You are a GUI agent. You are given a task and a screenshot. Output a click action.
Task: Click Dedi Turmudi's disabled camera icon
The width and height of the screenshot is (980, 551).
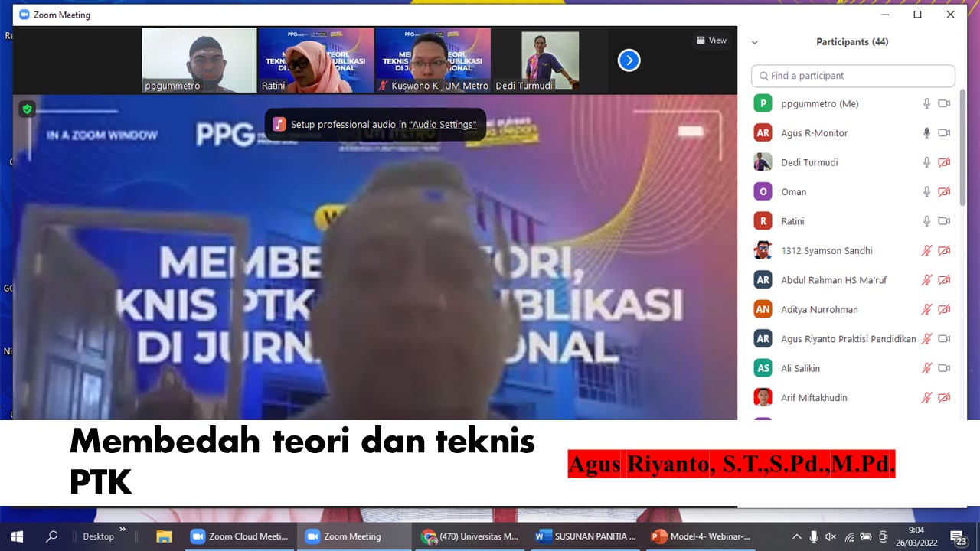tap(944, 162)
